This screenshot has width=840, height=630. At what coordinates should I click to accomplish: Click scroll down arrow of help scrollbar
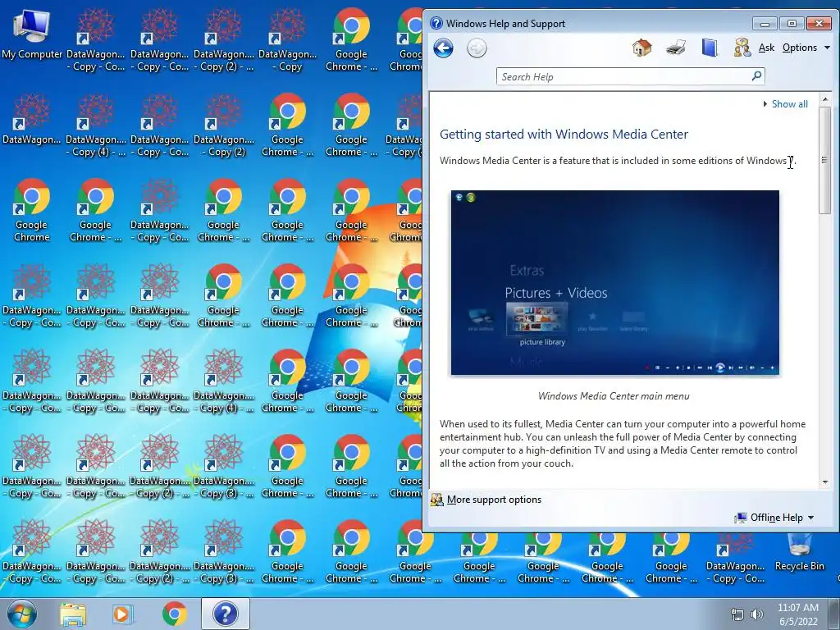click(x=825, y=482)
